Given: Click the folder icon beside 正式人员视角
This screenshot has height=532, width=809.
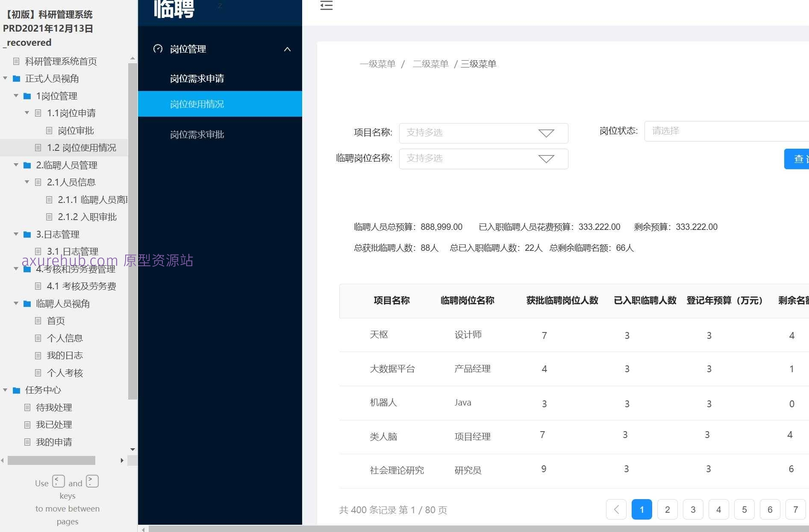Looking at the screenshot, I should [16, 79].
